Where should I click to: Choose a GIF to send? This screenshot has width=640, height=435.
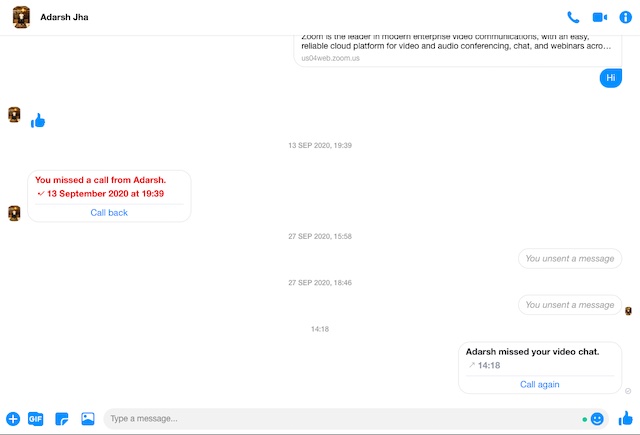(x=36, y=419)
